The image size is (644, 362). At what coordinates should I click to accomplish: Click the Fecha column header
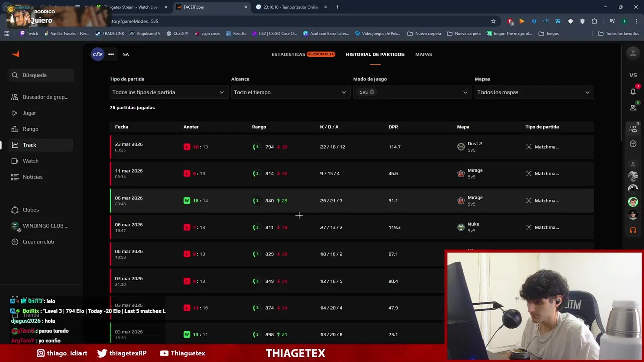tap(121, 127)
